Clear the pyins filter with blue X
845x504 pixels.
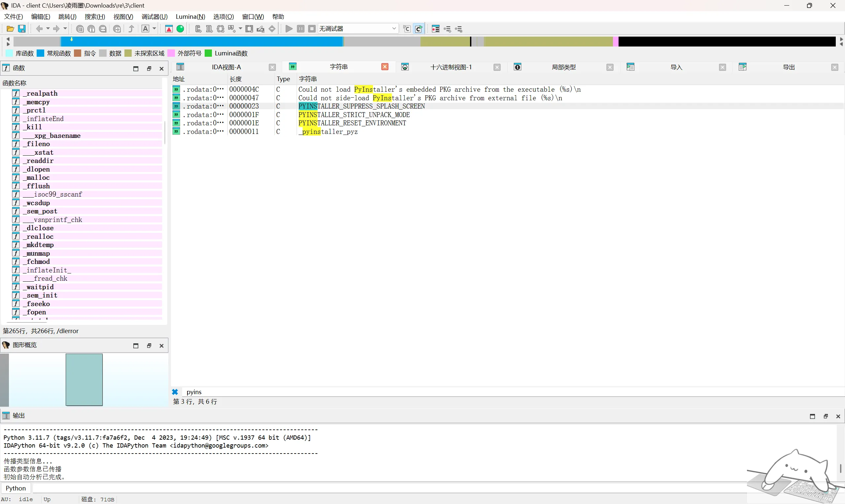175,392
